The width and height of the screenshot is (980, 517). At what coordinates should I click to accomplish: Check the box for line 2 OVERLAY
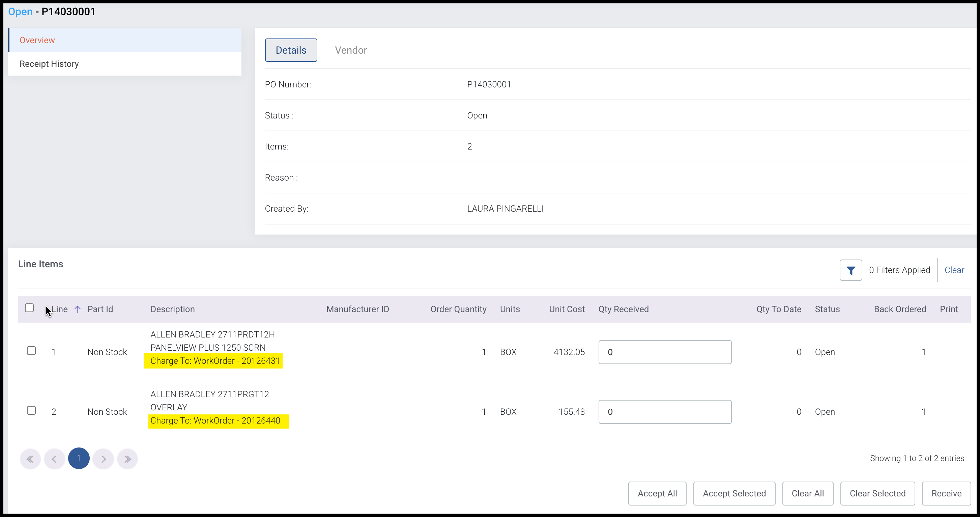(32, 410)
